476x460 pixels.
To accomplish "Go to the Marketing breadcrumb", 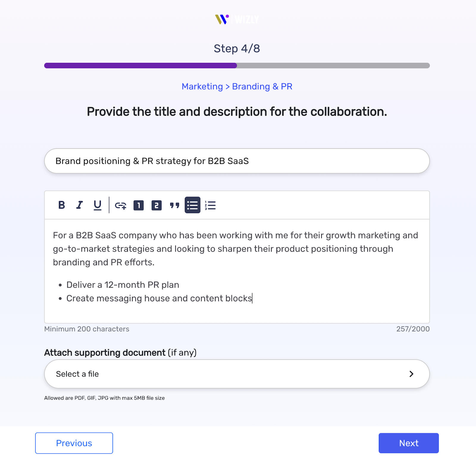I will pyautogui.click(x=202, y=86).
